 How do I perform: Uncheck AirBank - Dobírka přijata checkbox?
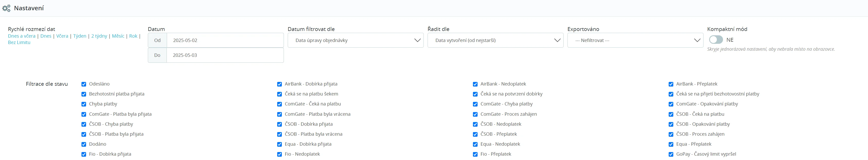[279, 84]
